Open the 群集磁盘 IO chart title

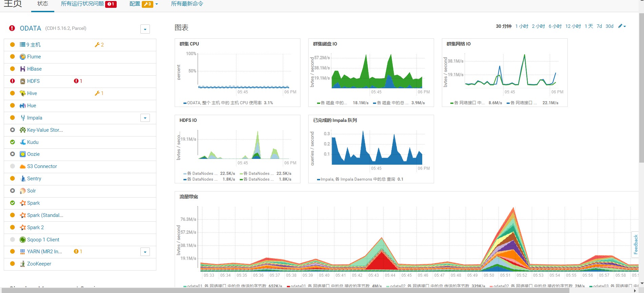[x=325, y=44]
